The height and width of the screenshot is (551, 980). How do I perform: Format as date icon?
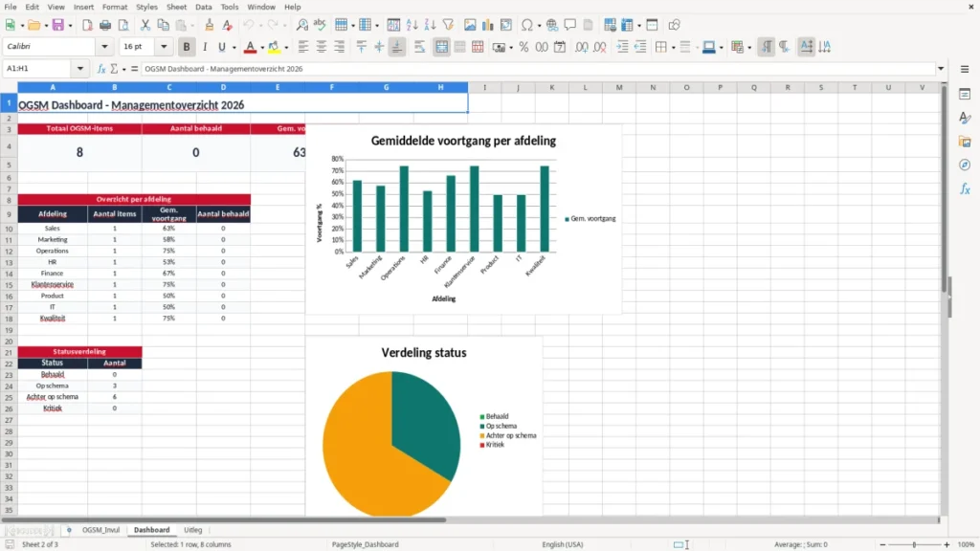560,47
